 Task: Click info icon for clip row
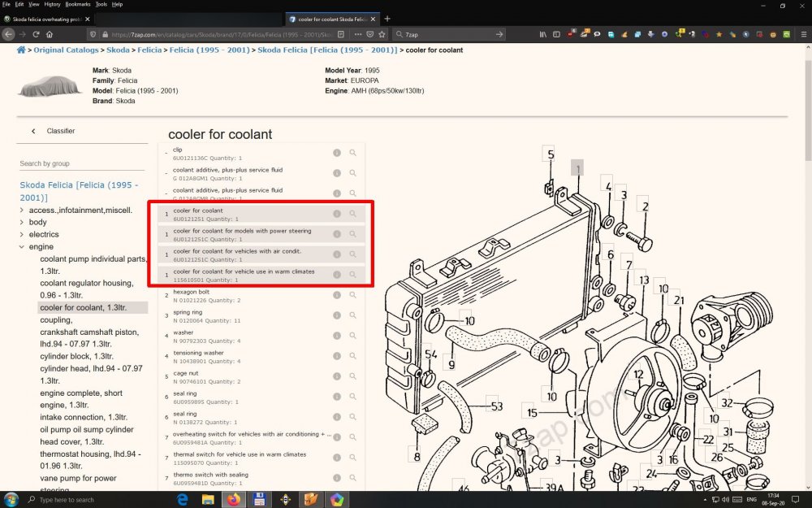tap(337, 153)
